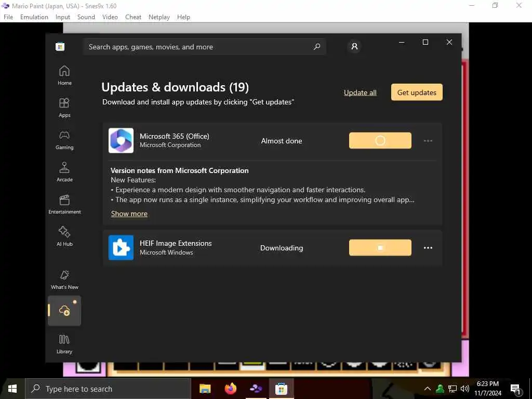Open the Help menu in Snes9x
Screen dimensions: 532x399
pos(183,17)
